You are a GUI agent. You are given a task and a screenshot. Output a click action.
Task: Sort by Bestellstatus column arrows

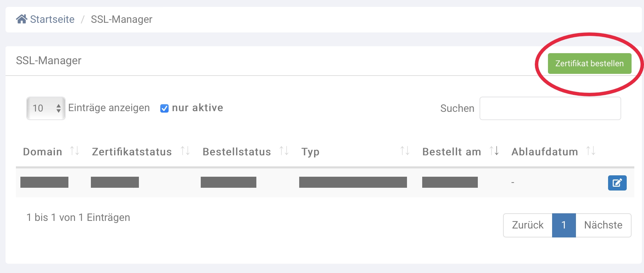click(x=284, y=151)
